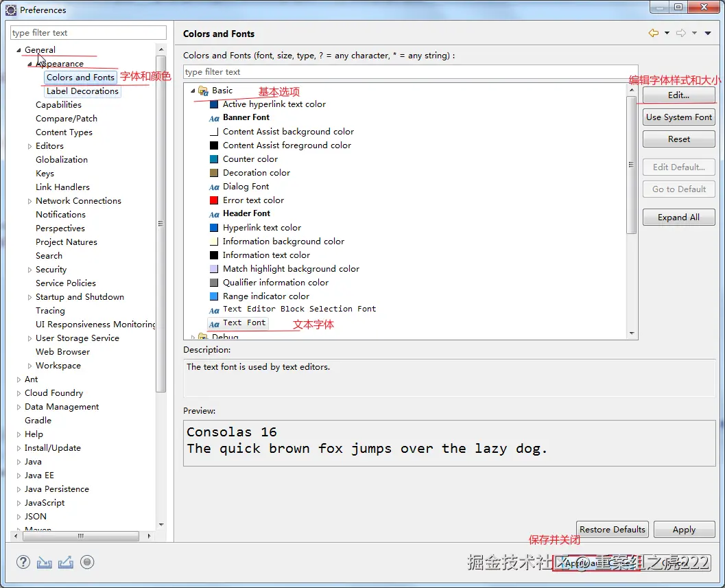
Task: Click the Header Font Aa icon
Action: pos(214,214)
